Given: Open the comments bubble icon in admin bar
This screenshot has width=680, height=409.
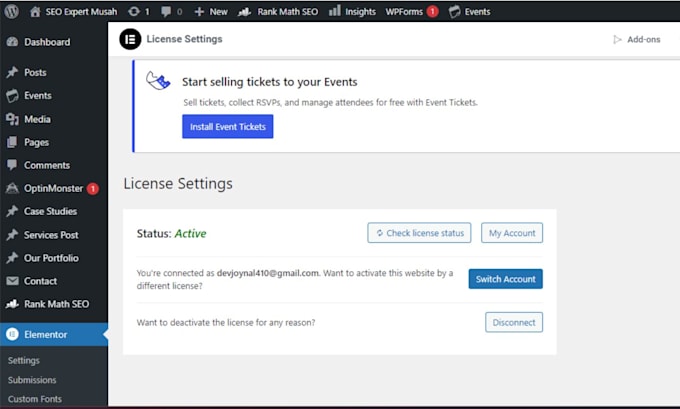Looking at the screenshot, I should point(166,12).
